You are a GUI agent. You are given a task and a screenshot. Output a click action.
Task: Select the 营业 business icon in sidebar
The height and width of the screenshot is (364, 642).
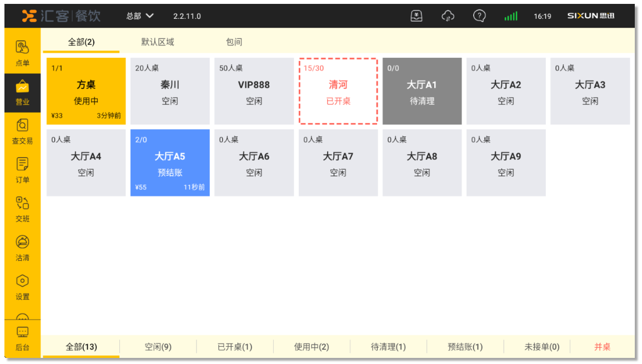click(x=22, y=87)
